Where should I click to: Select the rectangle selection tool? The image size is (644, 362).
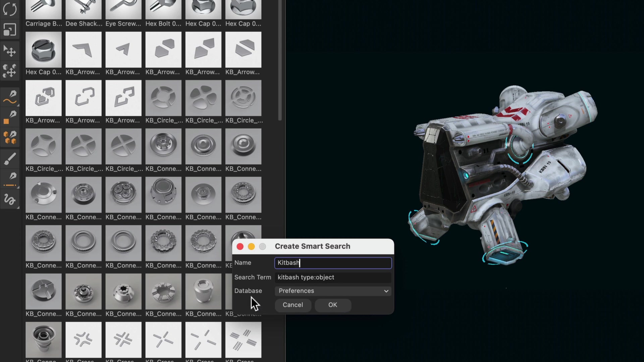click(10, 29)
